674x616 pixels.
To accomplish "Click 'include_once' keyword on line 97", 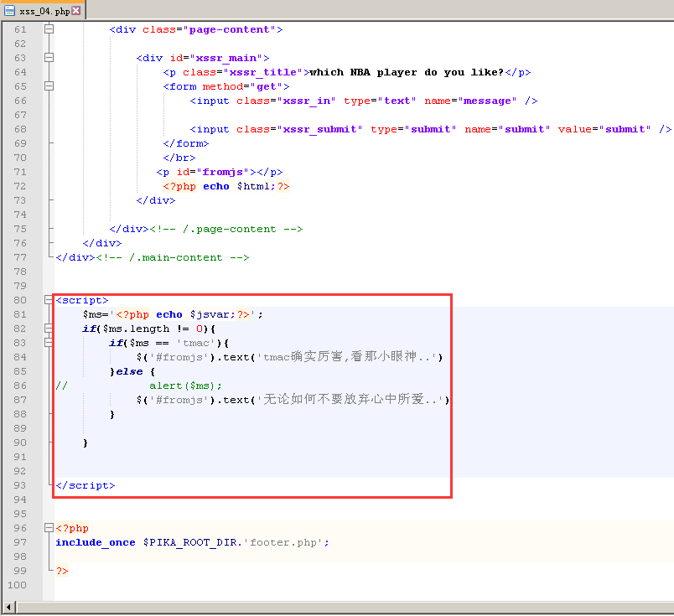I will click(x=96, y=542).
